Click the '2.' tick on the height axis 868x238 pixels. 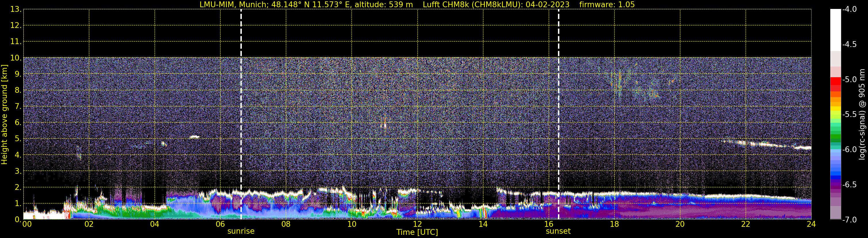click(x=18, y=188)
